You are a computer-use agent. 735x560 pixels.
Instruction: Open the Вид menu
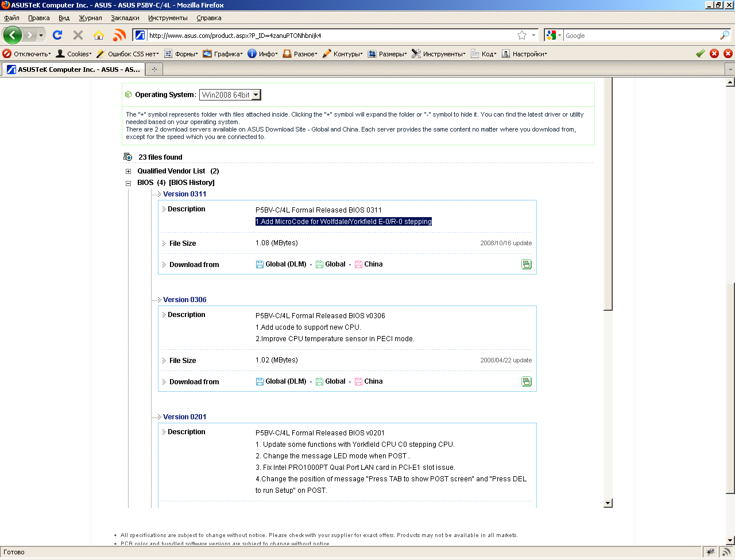64,18
